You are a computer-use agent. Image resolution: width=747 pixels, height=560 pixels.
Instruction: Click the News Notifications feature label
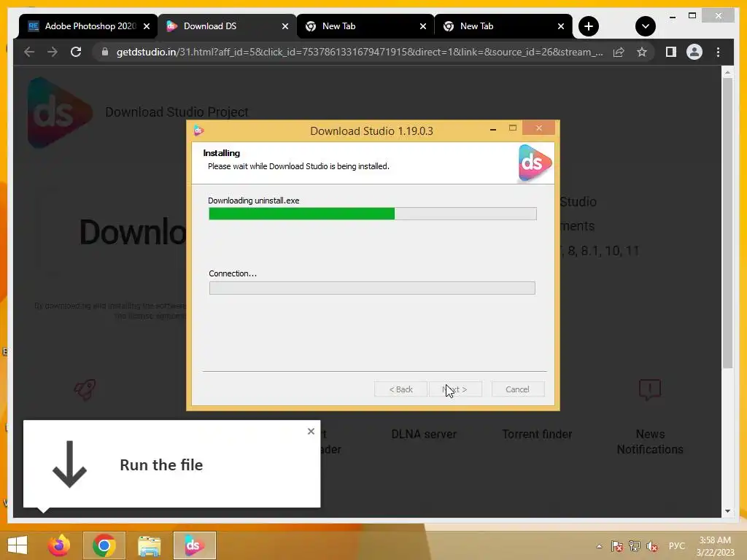650,441
